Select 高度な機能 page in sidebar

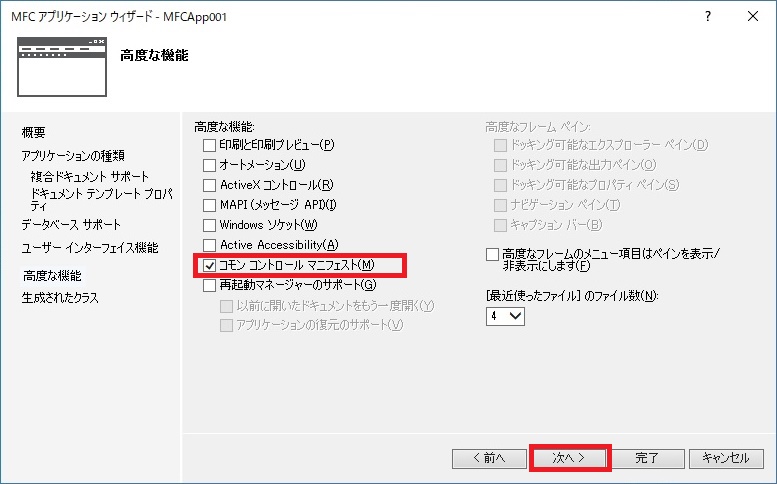point(53,276)
